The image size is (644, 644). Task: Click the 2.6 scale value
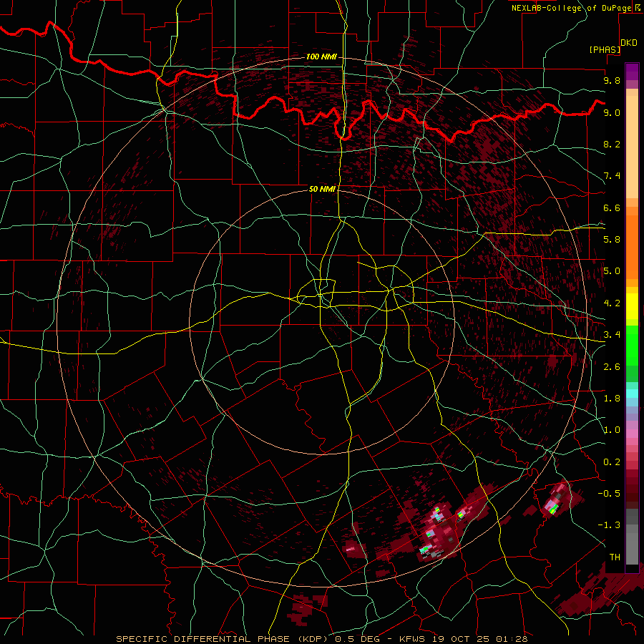(x=612, y=367)
